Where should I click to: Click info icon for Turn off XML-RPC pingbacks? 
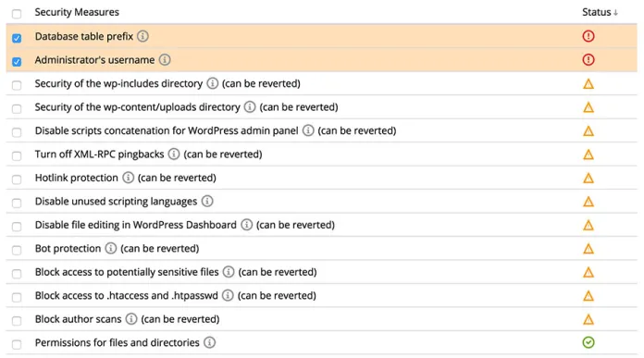pyautogui.click(x=174, y=154)
